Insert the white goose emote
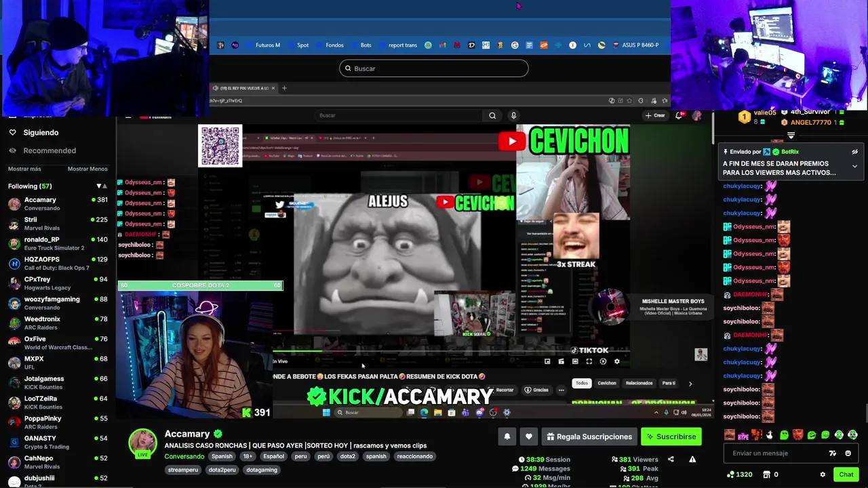 click(770, 434)
